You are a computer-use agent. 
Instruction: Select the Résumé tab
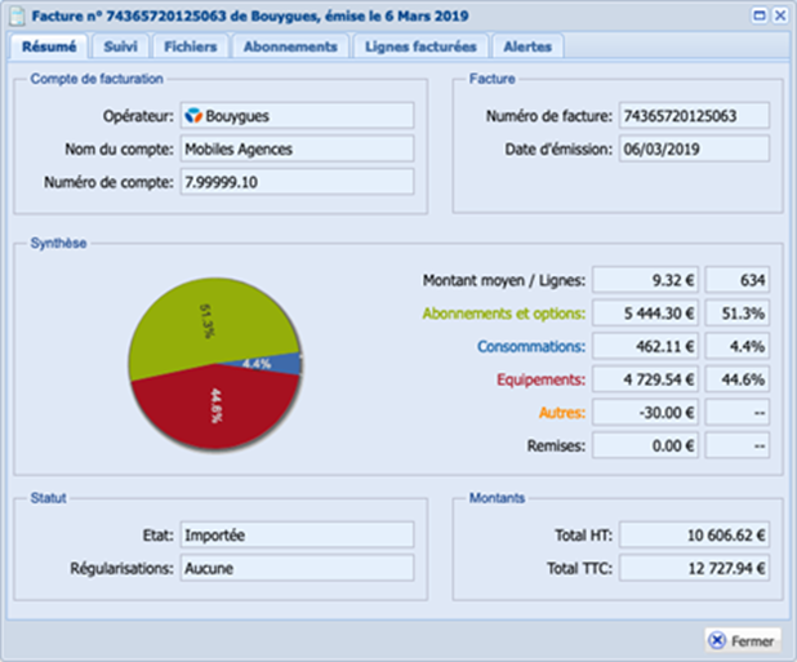[49, 47]
